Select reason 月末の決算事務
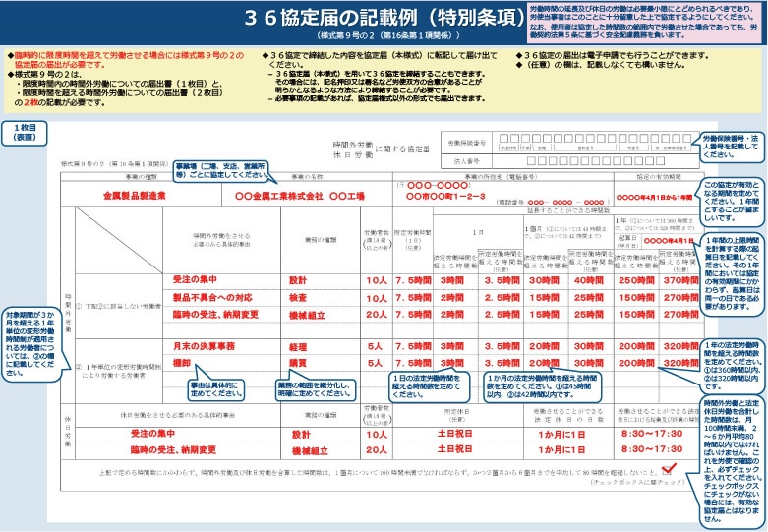768x532 pixels. click(x=204, y=346)
